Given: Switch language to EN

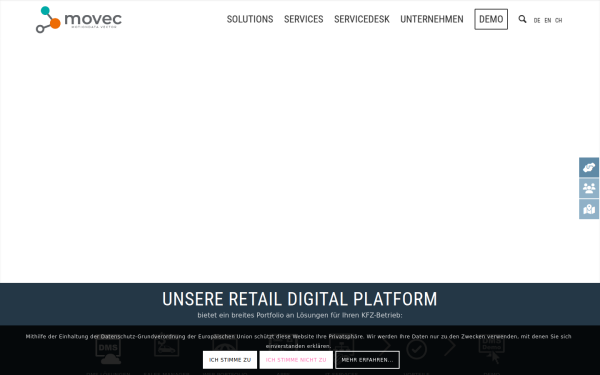Looking at the screenshot, I should pos(548,20).
